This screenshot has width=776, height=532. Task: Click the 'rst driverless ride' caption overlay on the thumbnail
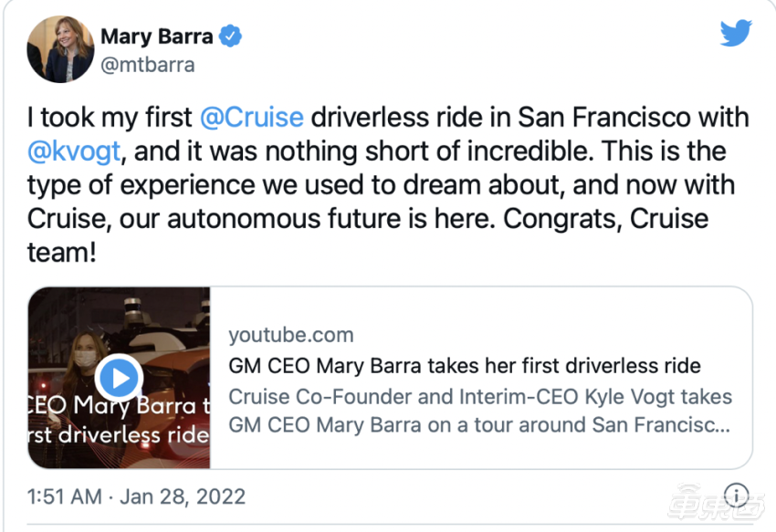point(119,435)
